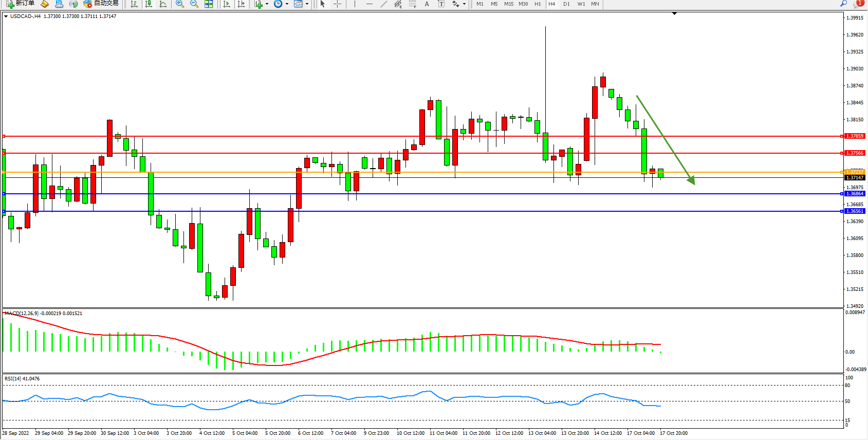Pick the trendline drawing tool
This screenshot has height=440, width=868.
[383, 4]
